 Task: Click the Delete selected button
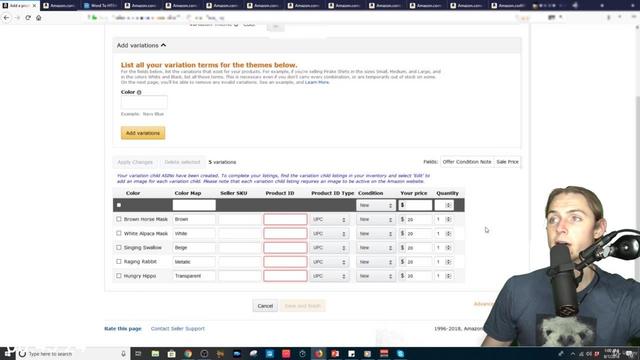(x=182, y=162)
